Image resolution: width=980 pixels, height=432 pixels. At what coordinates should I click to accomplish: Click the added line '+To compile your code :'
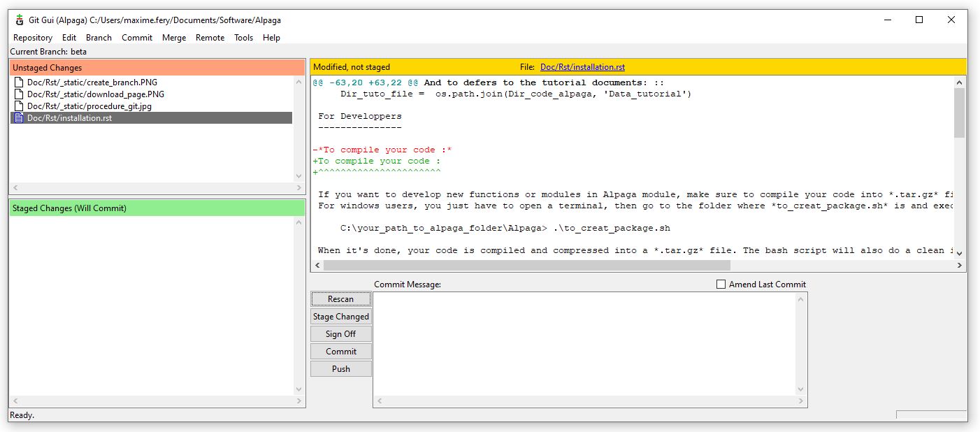click(x=377, y=161)
